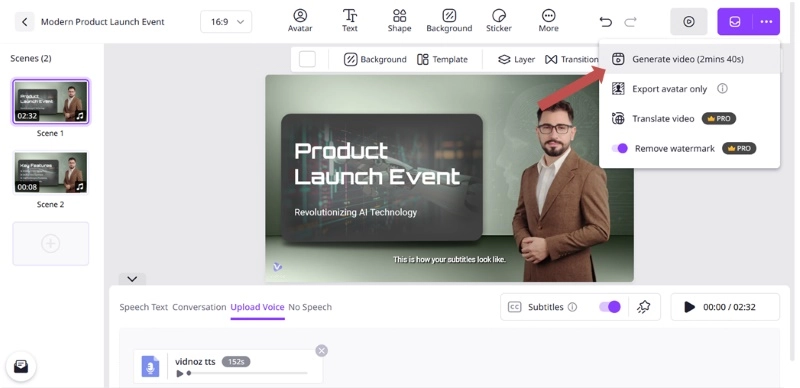Play the scene audio at 00:00 / 02:32
Screen dimensions: 800x388
(689, 307)
